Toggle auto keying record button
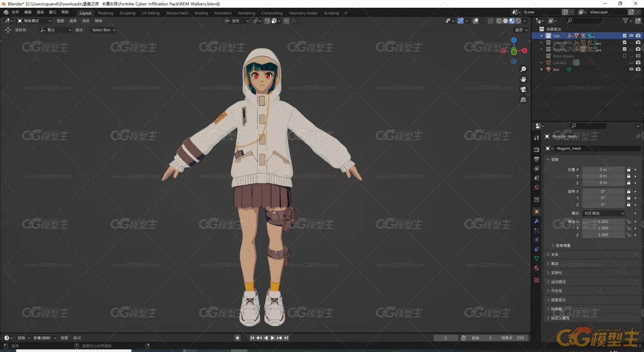 (x=237, y=338)
